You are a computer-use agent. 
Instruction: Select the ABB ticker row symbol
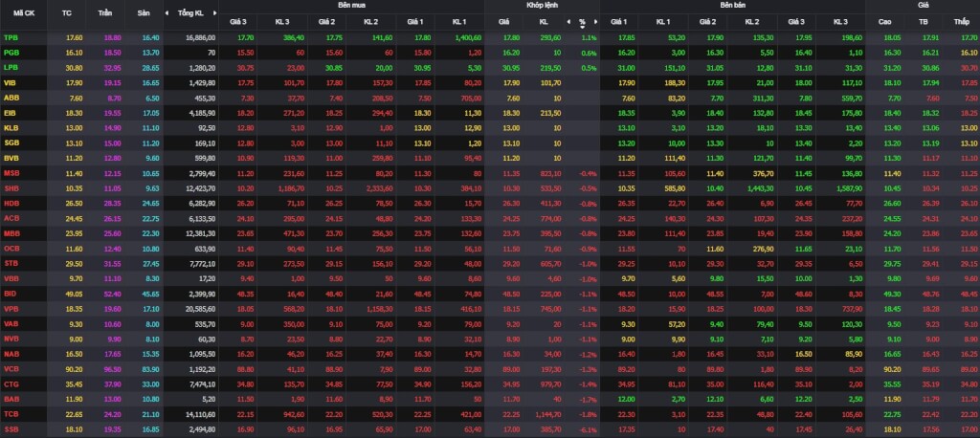click(11, 99)
